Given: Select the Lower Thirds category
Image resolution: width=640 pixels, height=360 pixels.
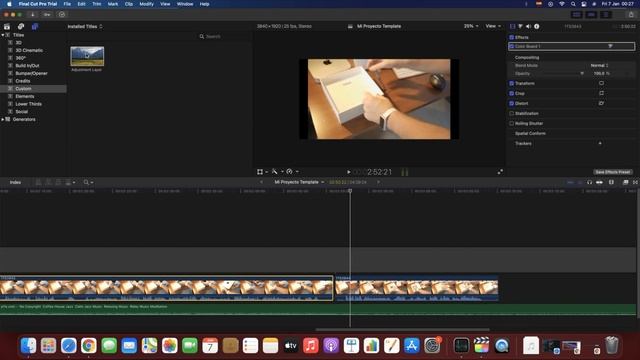Looking at the screenshot, I should click(x=29, y=104).
